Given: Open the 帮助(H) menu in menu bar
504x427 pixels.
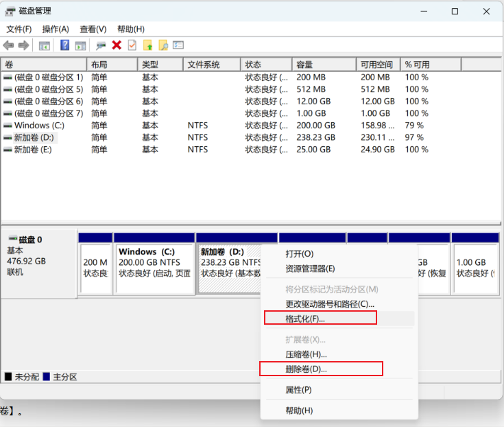Looking at the screenshot, I should pyautogui.click(x=131, y=30).
